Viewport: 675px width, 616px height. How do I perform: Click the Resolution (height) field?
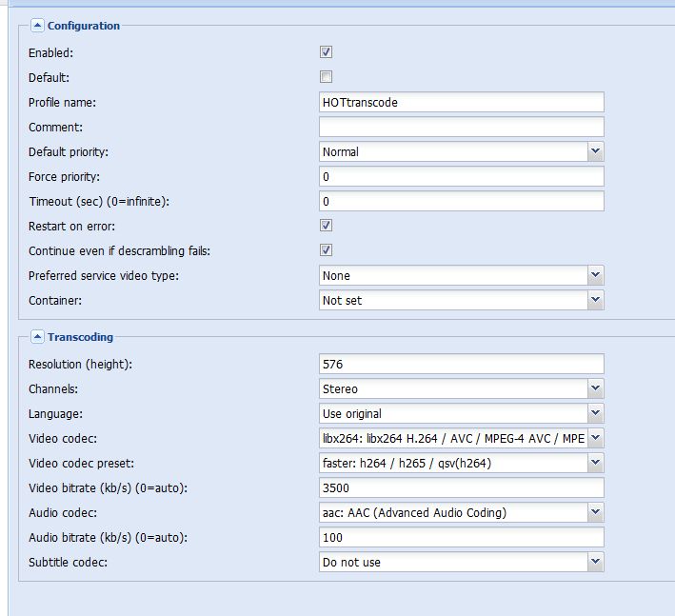click(462, 365)
